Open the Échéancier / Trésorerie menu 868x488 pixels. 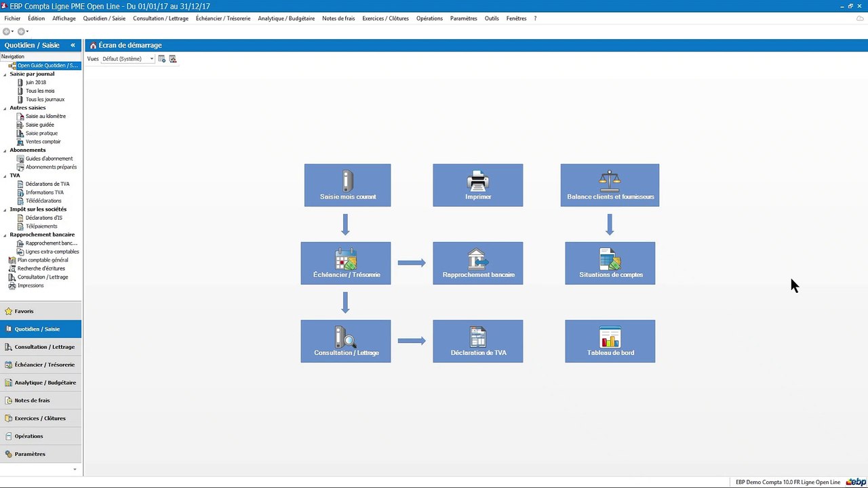click(x=223, y=18)
